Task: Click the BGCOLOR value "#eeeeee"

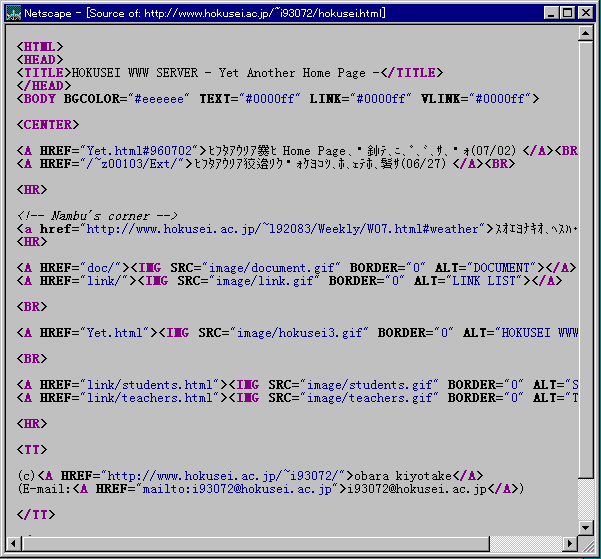Action: click(x=159, y=99)
